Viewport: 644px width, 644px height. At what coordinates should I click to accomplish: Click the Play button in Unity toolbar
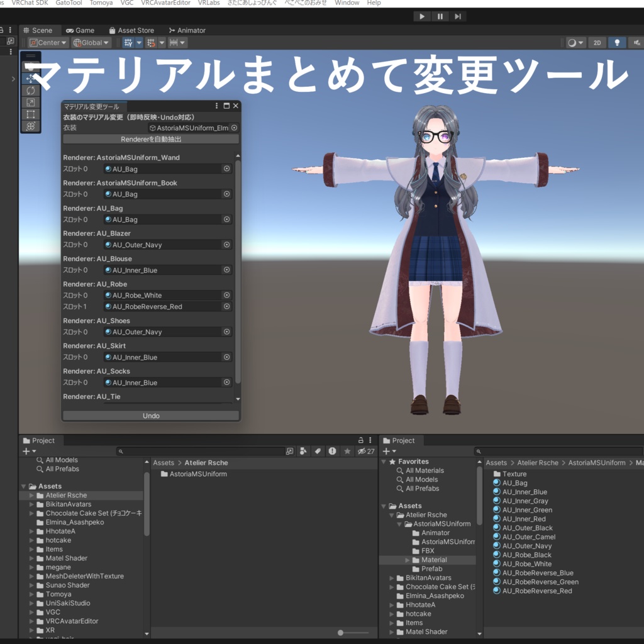point(422,16)
